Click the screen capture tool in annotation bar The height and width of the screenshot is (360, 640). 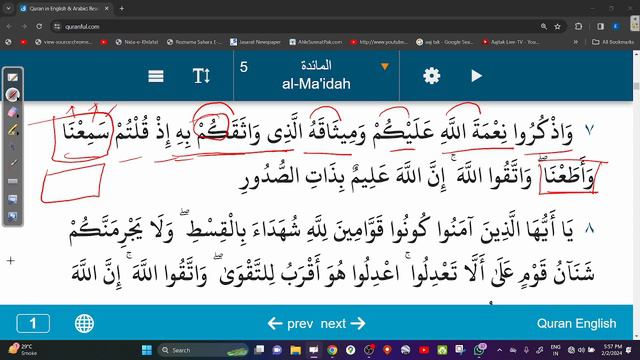point(13,199)
